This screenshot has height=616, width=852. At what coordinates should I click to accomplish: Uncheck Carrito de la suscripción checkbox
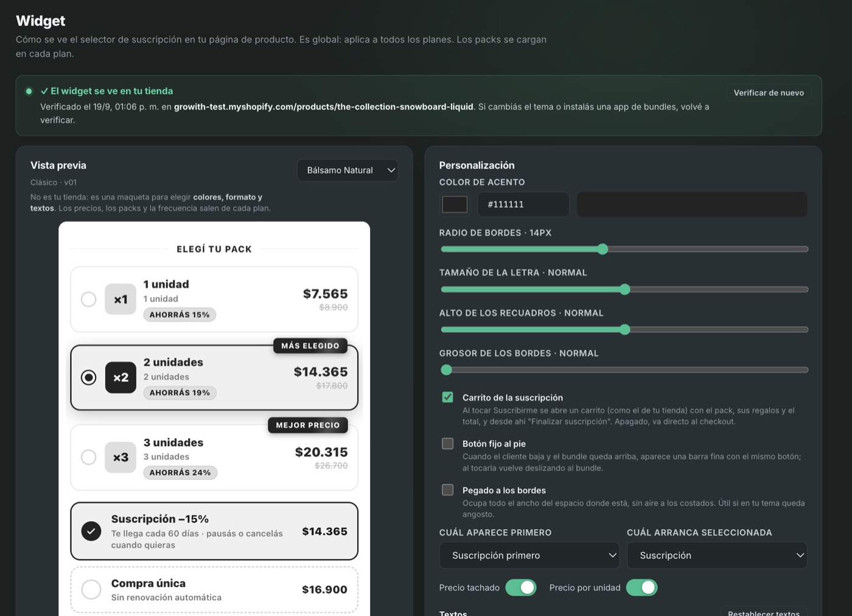(448, 397)
